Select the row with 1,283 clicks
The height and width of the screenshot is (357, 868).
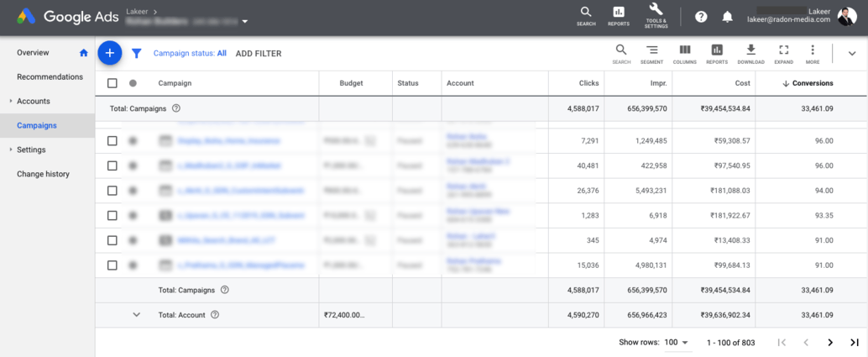coord(112,216)
